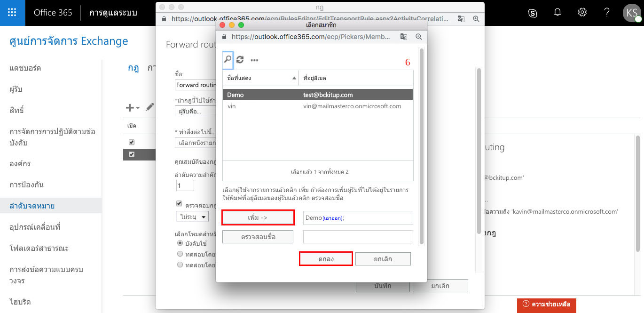Image resolution: width=644 pixels, height=313 pixels.
Task: Open โฟลเดอร์สาธารณะ in sidebar
Action: 39,248
